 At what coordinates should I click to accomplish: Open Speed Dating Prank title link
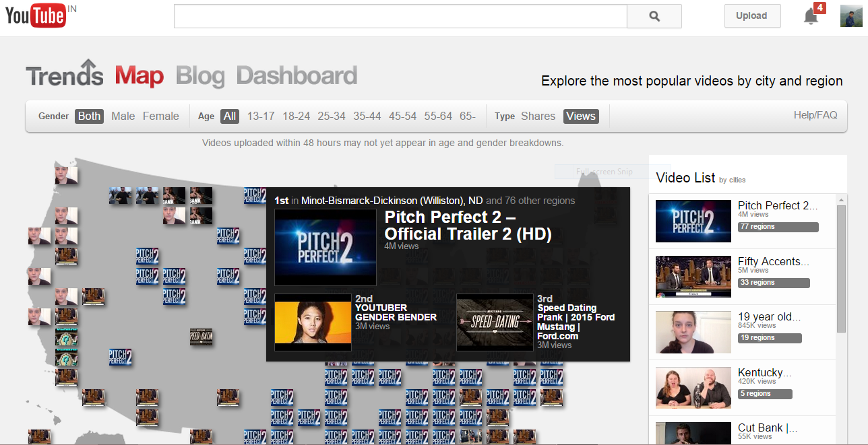pos(576,322)
